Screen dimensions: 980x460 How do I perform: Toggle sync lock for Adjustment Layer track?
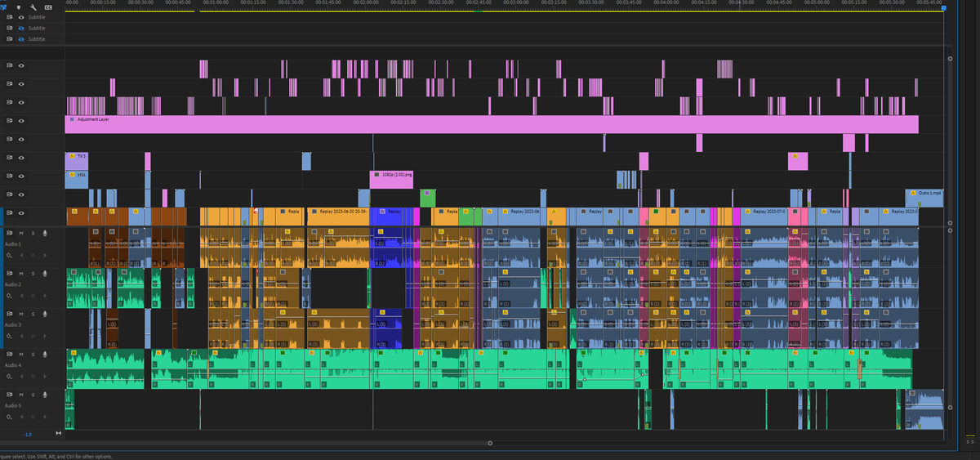coord(10,119)
